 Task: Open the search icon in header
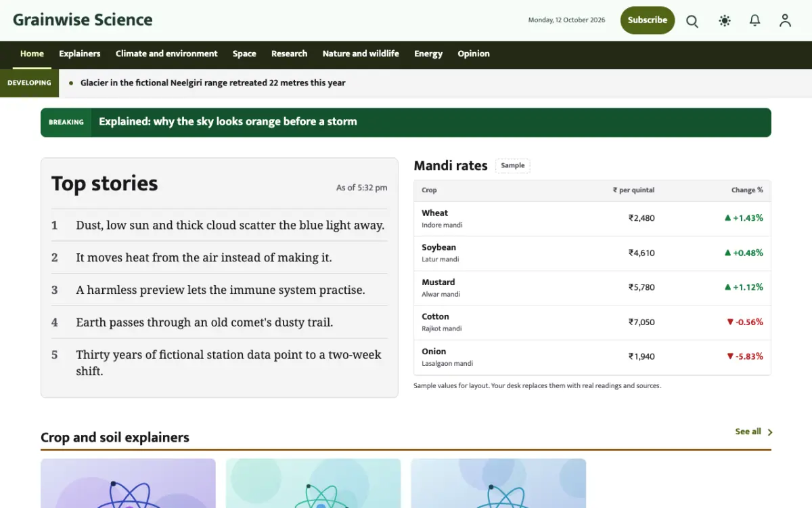point(692,21)
